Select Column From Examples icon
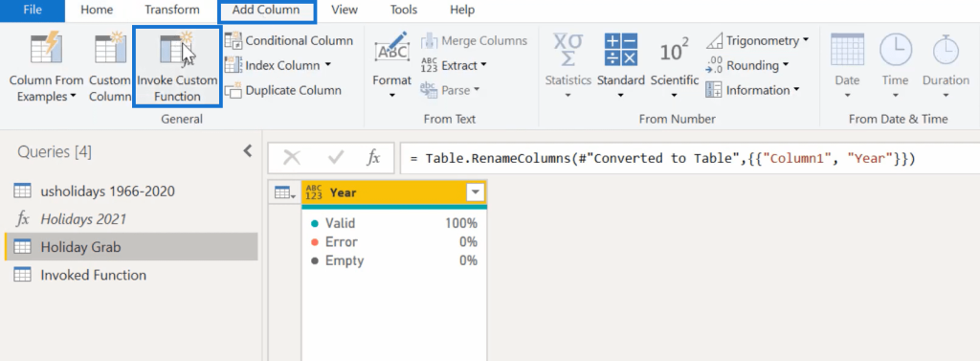This screenshot has height=361, width=980. pos(46,49)
